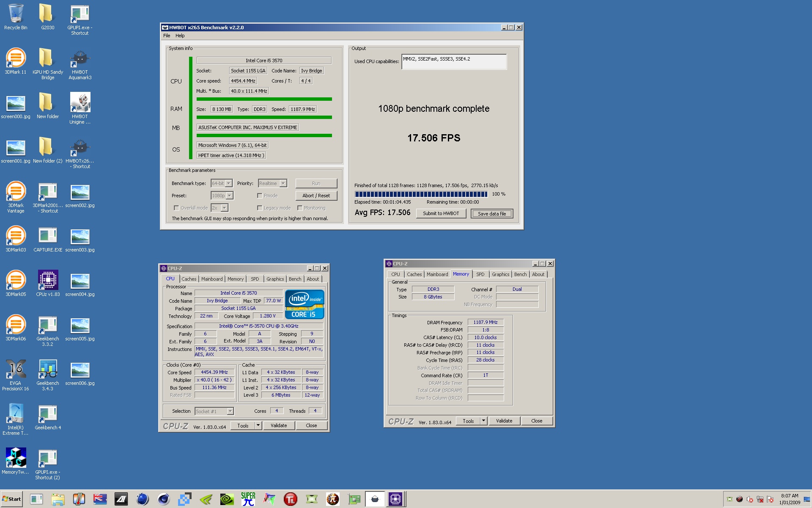The height and width of the screenshot is (508, 812).
Task: Click Tools button in left CPU-Z window
Action: (243, 425)
